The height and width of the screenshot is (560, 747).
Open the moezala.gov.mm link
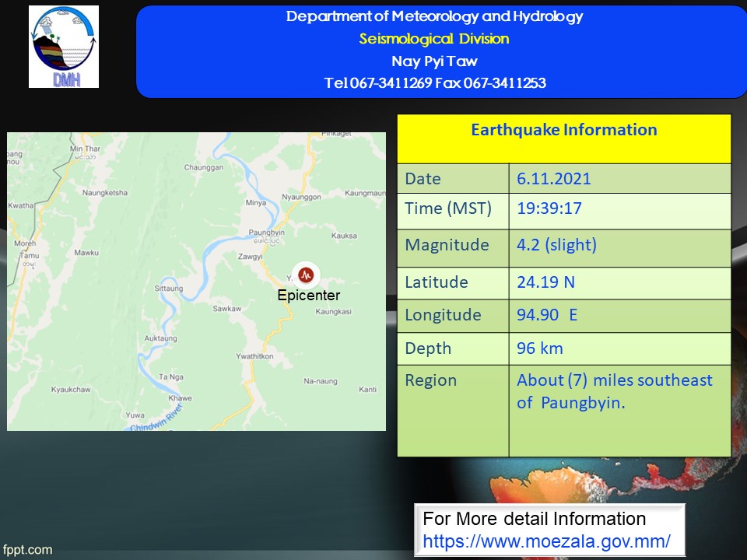coord(546,541)
